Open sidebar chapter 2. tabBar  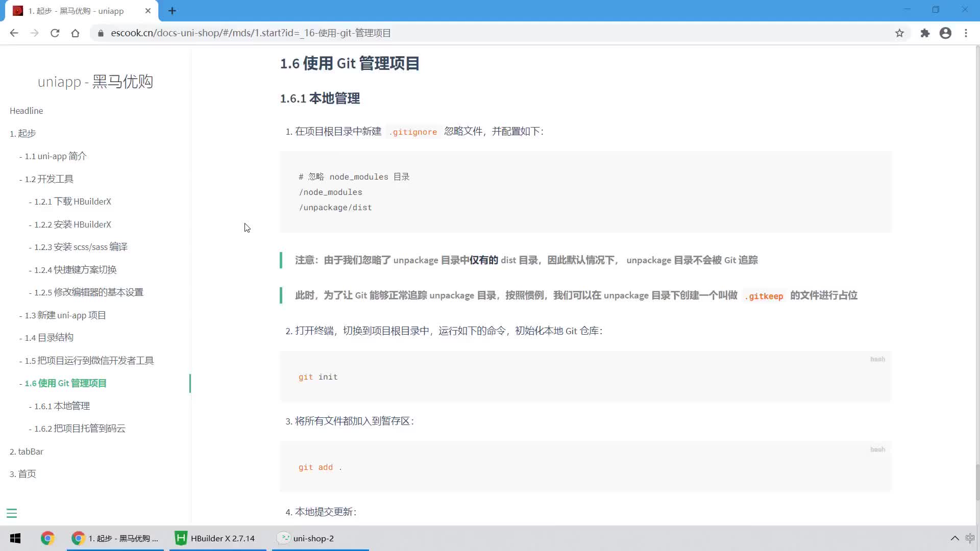tap(27, 452)
